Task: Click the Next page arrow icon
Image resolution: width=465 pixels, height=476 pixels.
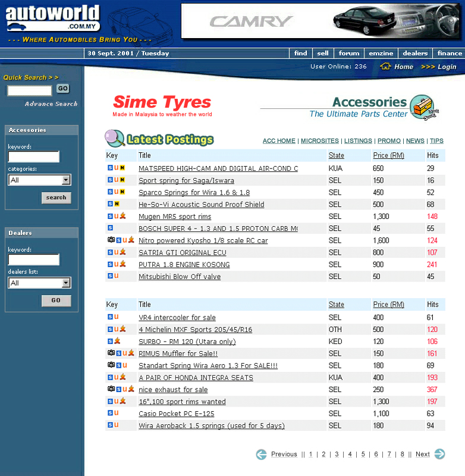Action: tap(439, 455)
